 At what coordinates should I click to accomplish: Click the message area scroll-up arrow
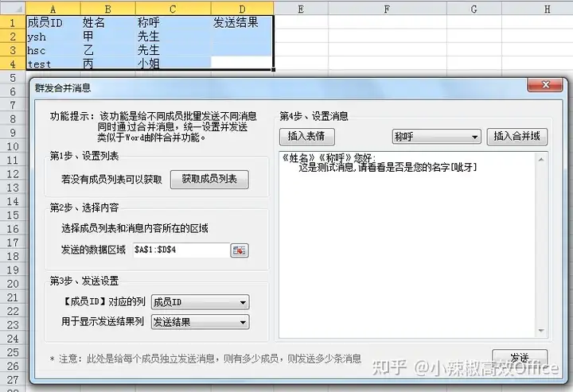pos(541,160)
